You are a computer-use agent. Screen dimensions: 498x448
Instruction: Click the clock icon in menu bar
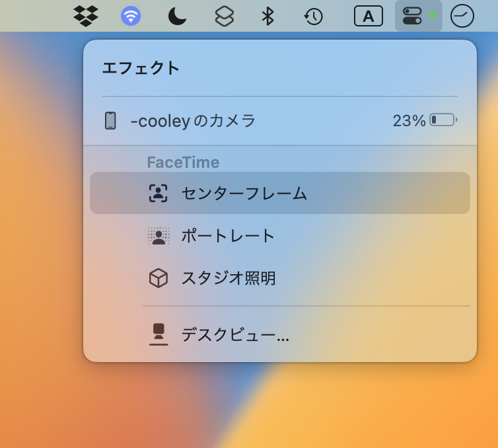tap(462, 16)
